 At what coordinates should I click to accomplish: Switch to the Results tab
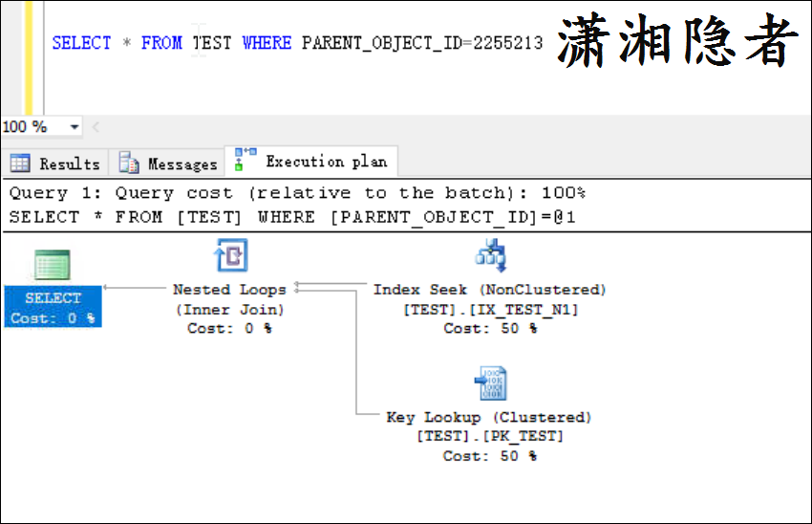pyautogui.click(x=54, y=164)
